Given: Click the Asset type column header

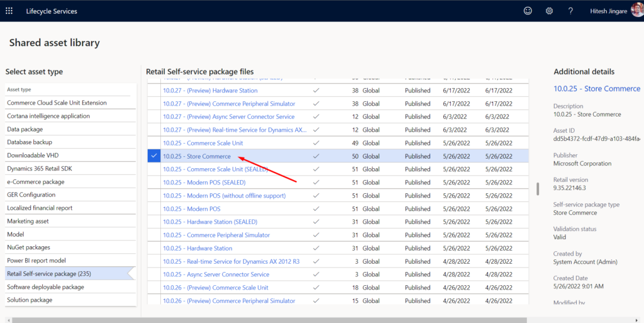Looking at the screenshot, I should click(19, 89).
